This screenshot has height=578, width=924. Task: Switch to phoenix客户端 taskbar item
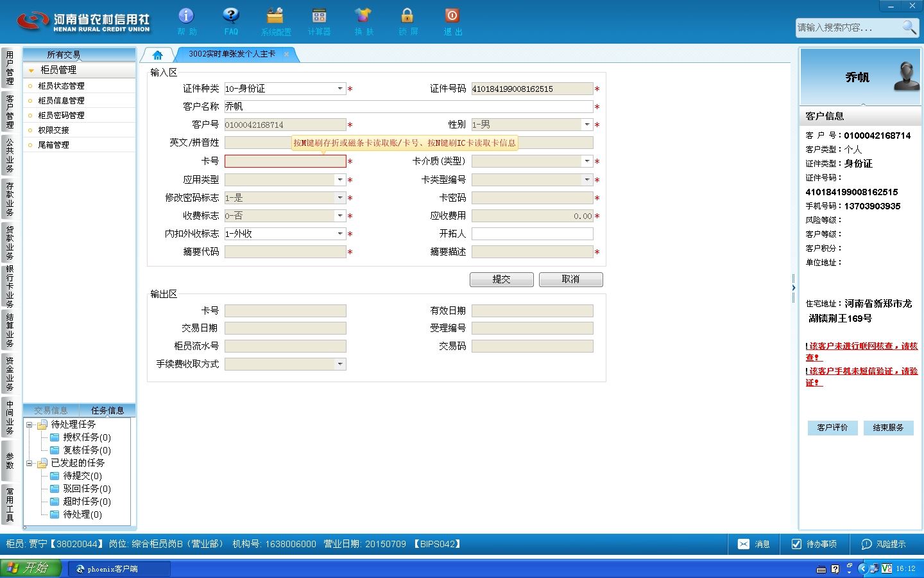click(x=119, y=568)
